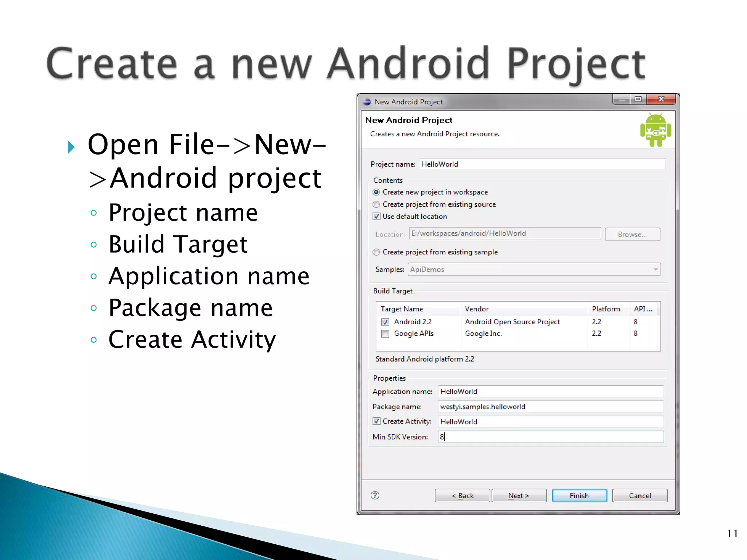Toggle the Create Activity checkbox
The height and width of the screenshot is (560, 747).
click(x=376, y=421)
